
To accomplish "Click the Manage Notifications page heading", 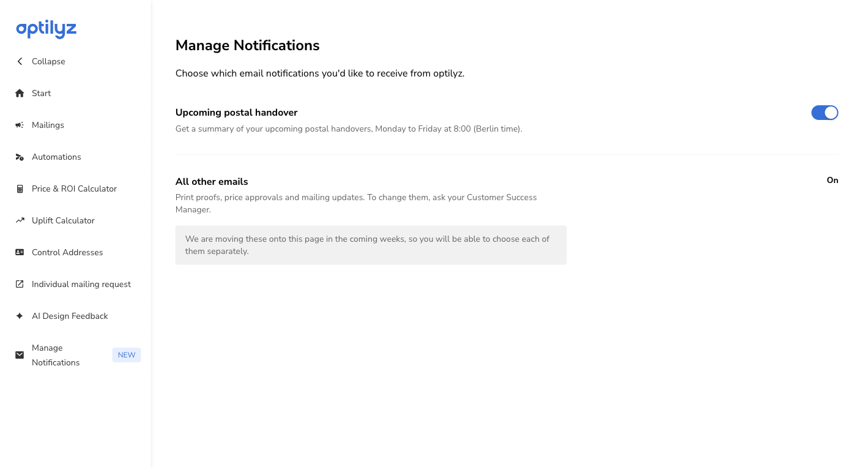I will click(x=248, y=45).
